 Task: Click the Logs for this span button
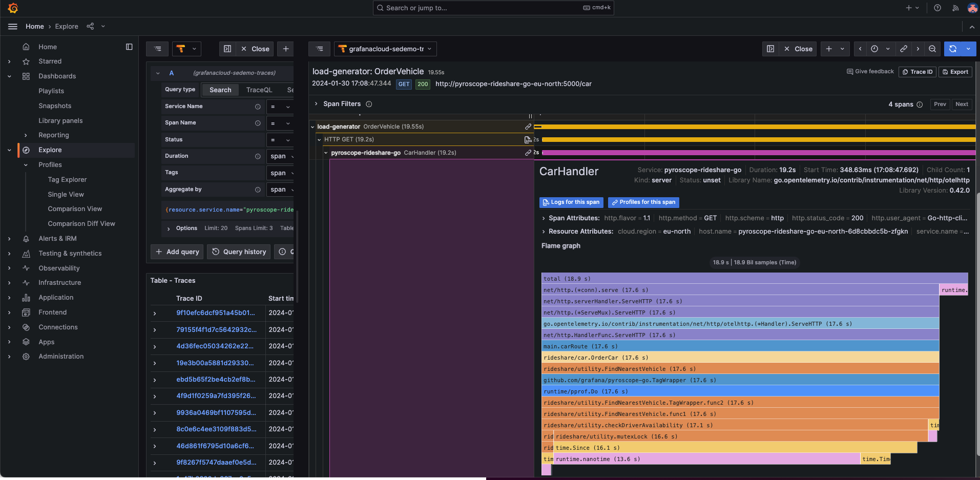pos(570,202)
